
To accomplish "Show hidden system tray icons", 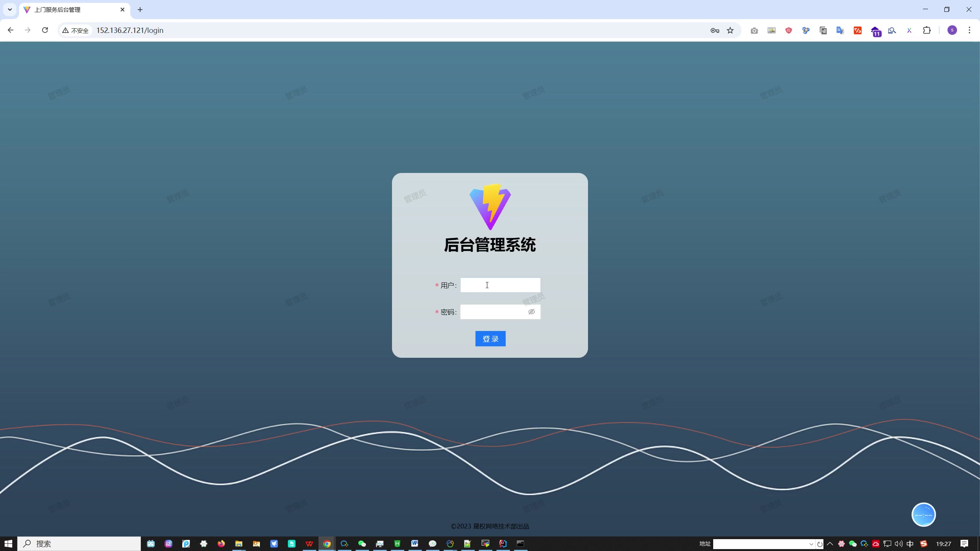I will click(x=830, y=544).
